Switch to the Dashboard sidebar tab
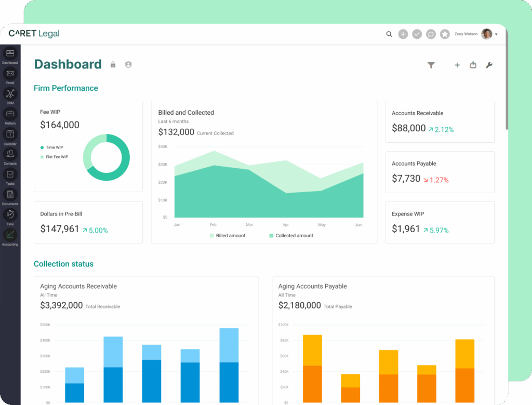The width and height of the screenshot is (532, 405). (x=10, y=53)
